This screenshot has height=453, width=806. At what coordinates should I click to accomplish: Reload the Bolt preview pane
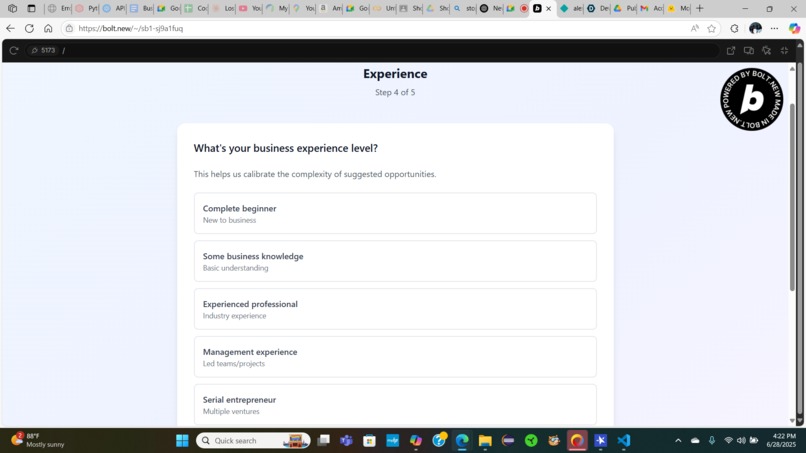(x=14, y=50)
